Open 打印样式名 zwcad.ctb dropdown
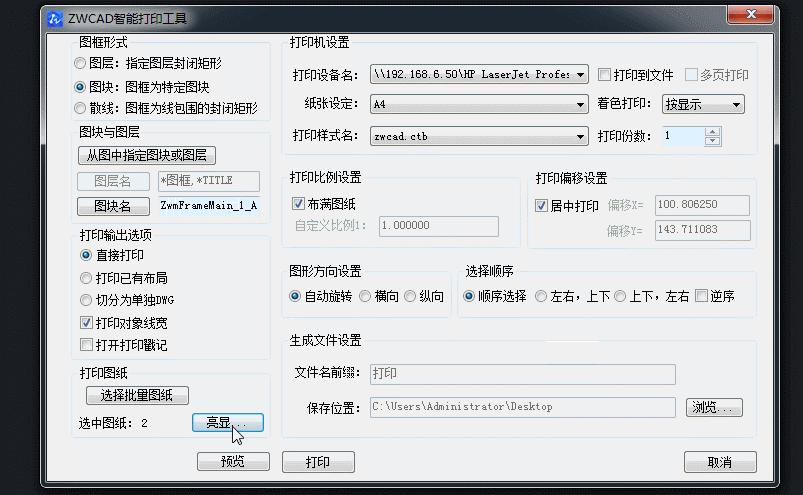The height and width of the screenshot is (495, 803). pyautogui.click(x=479, y=137)
